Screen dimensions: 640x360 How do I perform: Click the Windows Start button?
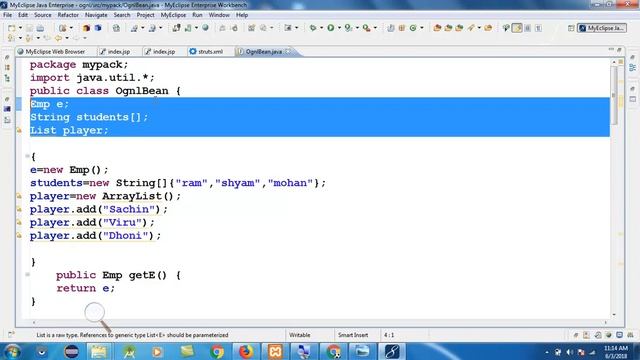tap(12, 351)
